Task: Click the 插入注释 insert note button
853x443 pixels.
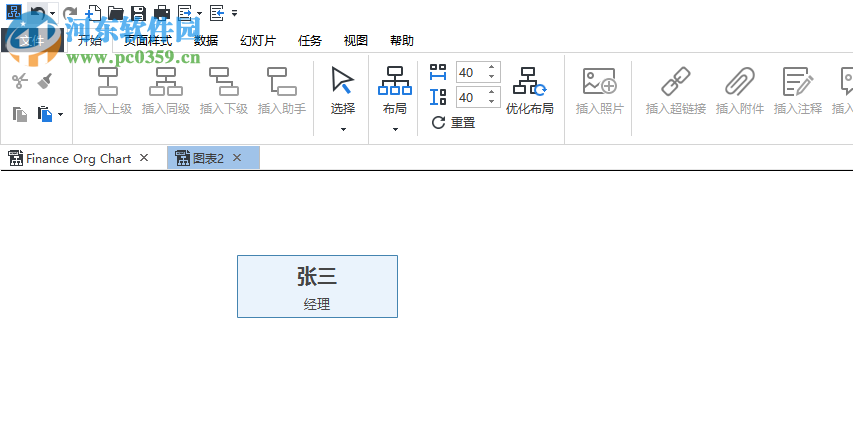Action: coord(798,90)
